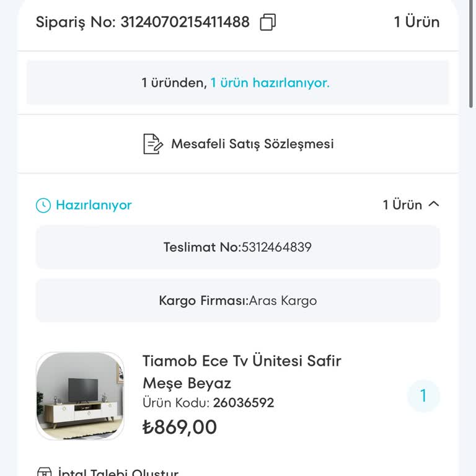The width and height of the screenshot is (476, 476).
Task: Click the clock icon beside Hazırlanıyor
Action: click(43, 205)
